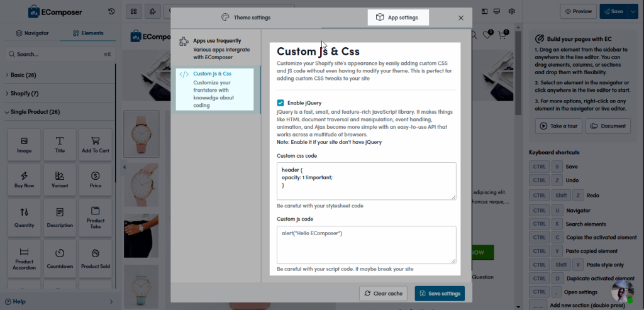
Task: Click the Help link
Action: point(15,302)
